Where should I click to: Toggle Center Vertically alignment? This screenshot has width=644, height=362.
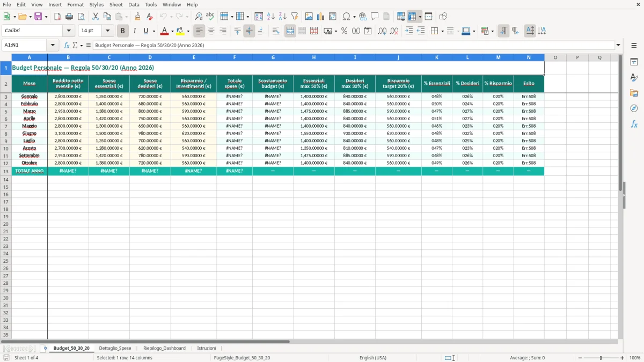tap(249, 31)
